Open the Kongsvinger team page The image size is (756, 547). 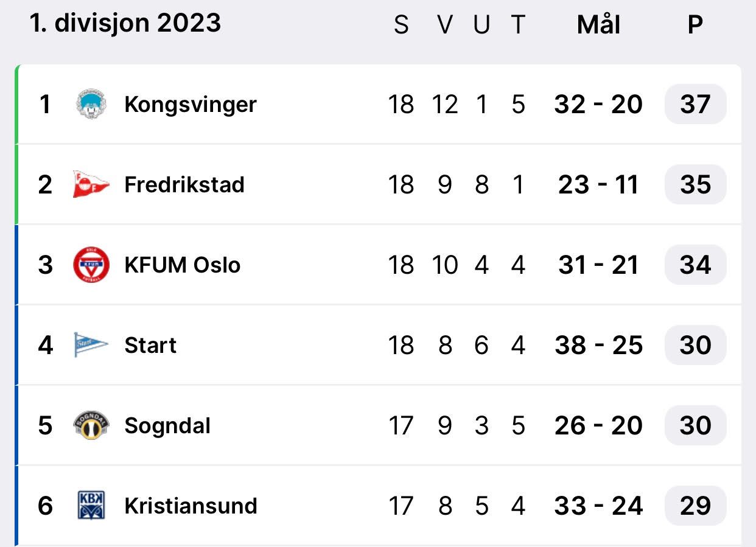point(191,104)
